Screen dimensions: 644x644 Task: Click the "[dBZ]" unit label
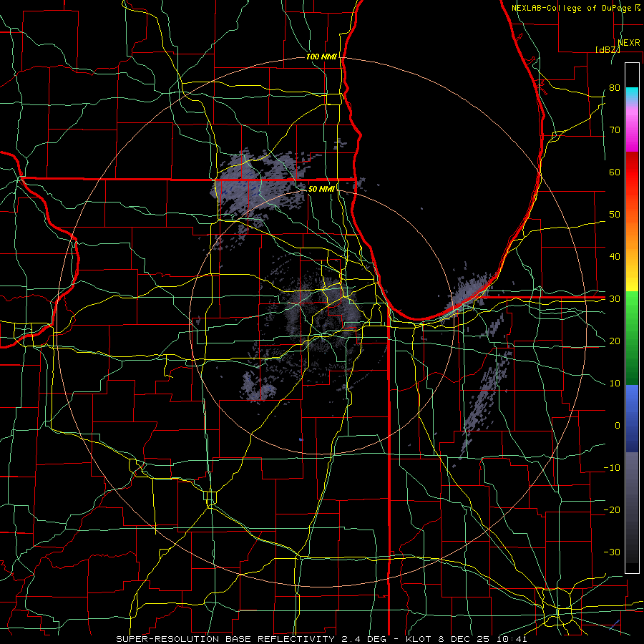tap(608, 49)
